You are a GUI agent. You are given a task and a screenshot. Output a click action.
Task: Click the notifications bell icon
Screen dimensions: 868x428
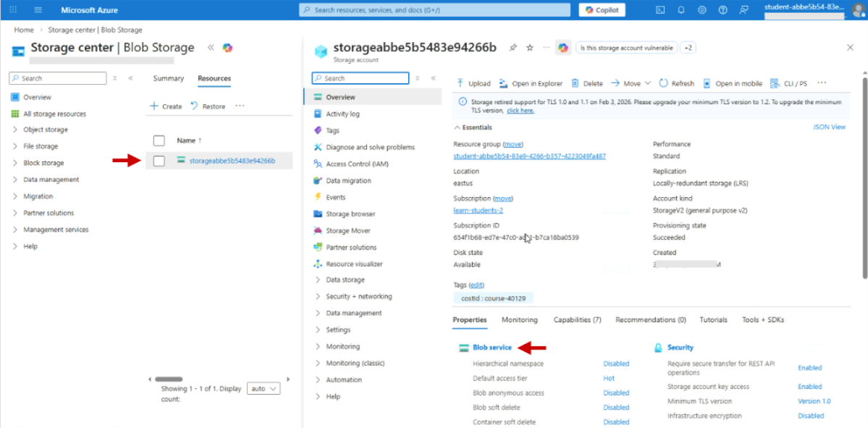(x=681, y=10)
